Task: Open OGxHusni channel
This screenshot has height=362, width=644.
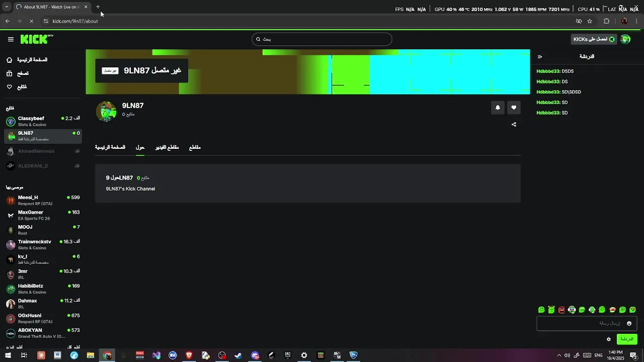Action: click(43, 318)
